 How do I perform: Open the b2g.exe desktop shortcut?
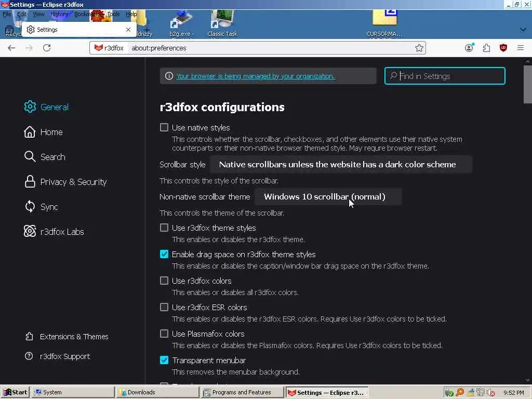181,24
